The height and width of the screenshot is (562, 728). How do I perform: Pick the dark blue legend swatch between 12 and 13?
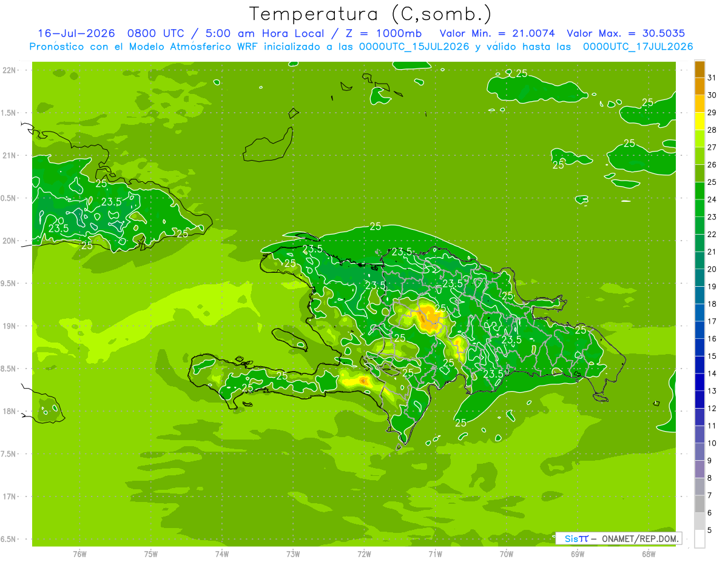(699, 400)
